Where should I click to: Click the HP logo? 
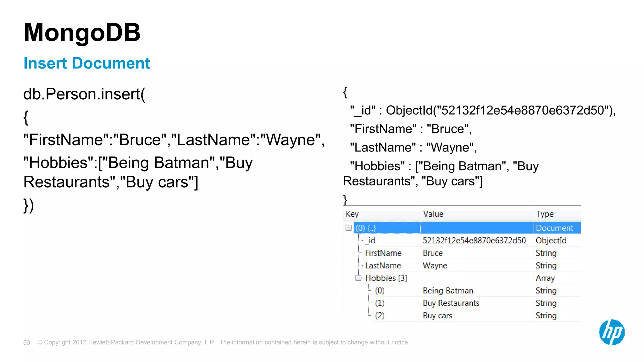(x=612, y=332)
